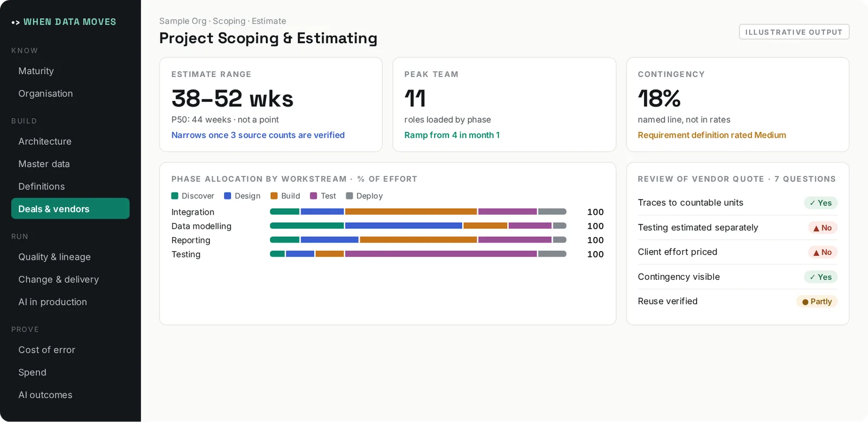Image resolution: width=868 pixels, height=422 pixels.
Task: Click the 'Sample Org · Scoping · Estimate' breadcrumb
Action: coord(223,21)
